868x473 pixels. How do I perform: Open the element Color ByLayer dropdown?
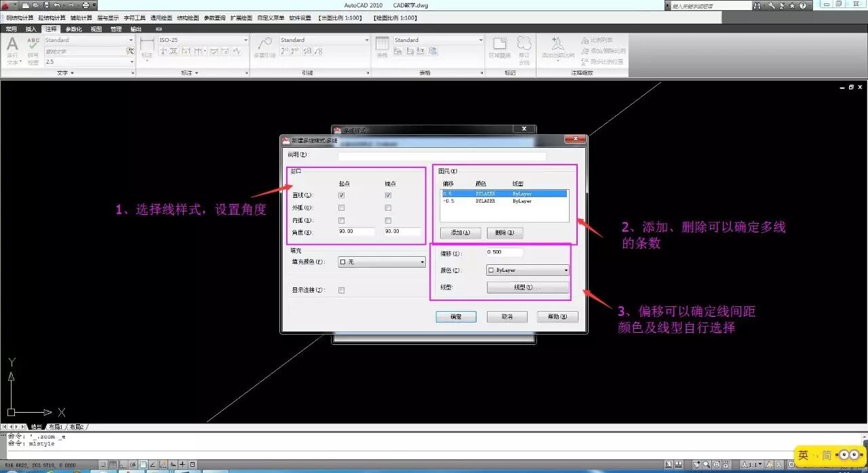pos(528,270)
